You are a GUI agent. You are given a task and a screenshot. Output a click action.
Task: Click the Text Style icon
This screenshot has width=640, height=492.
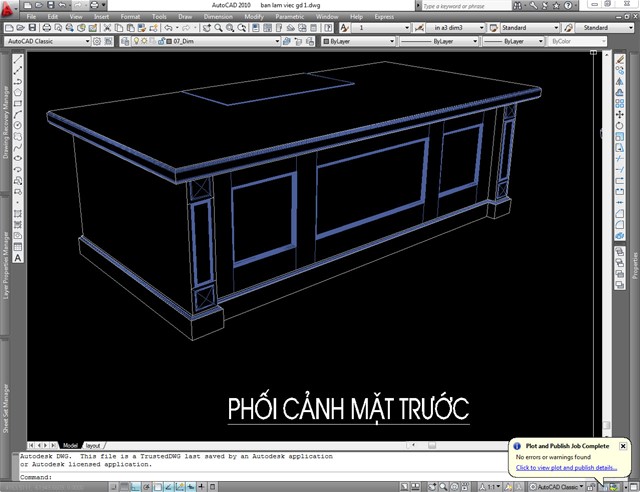344,28
